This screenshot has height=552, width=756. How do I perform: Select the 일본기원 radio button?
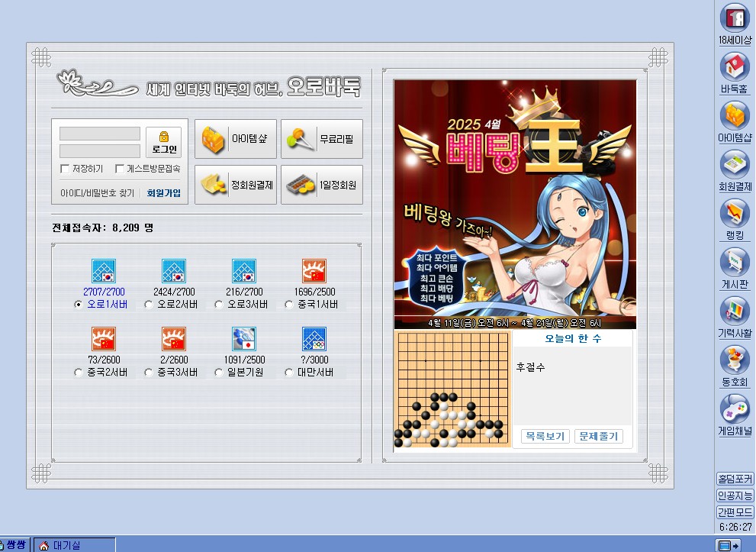(x=219, y=373)
